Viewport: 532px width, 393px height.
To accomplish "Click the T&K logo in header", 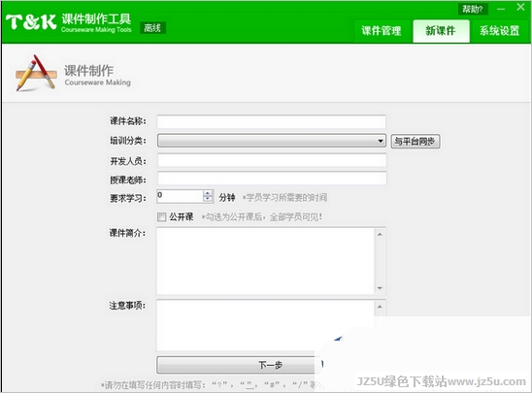I will click(x=31, y=22).
